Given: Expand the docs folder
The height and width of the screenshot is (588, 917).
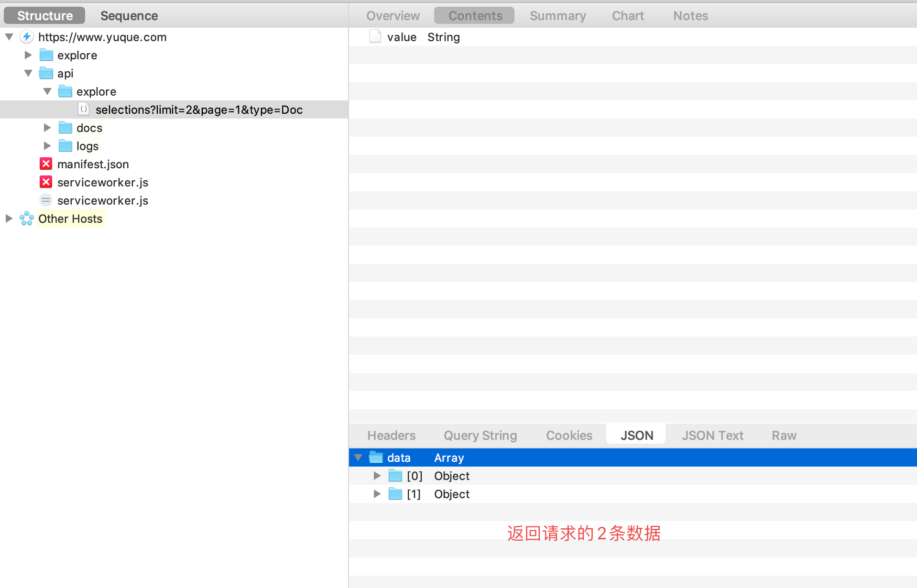Looking at the screenshot, I should point(47,128).
